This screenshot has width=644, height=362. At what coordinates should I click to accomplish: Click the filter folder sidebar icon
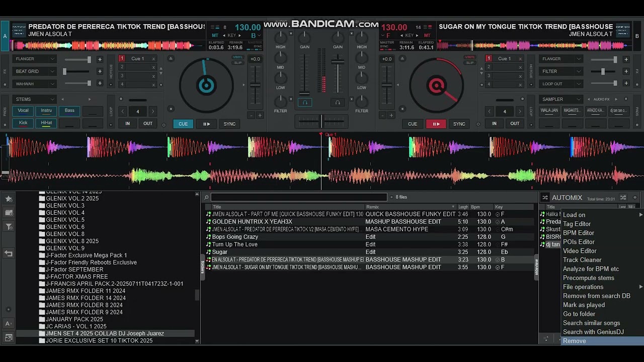coord(9,227)
